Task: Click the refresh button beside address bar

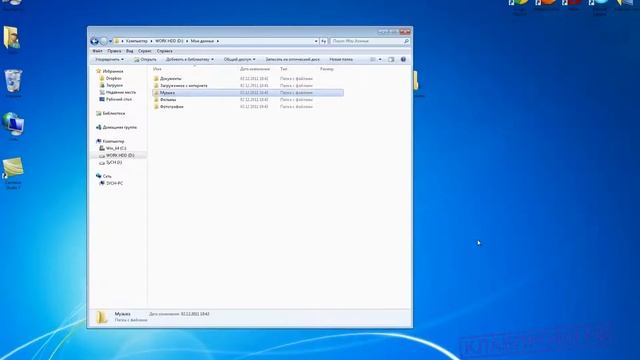Action: tap(323, 41)
